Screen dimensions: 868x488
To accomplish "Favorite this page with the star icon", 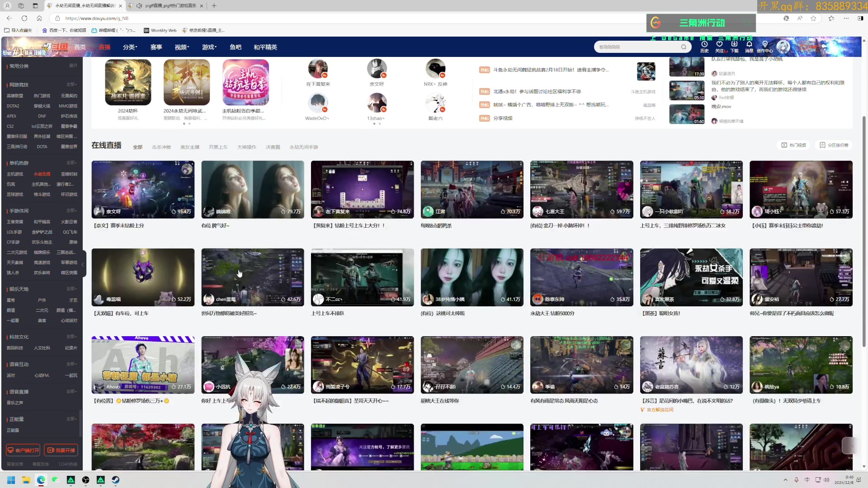I will tap(813, 18).
